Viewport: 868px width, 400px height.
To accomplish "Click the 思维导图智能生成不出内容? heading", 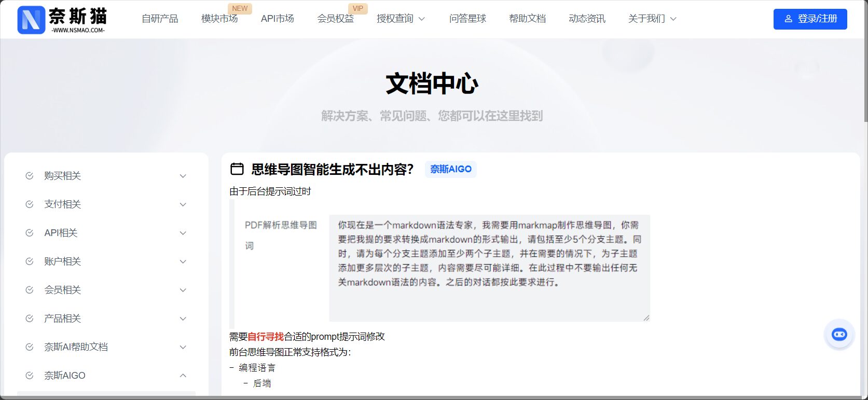I will [x=333, y=169].
